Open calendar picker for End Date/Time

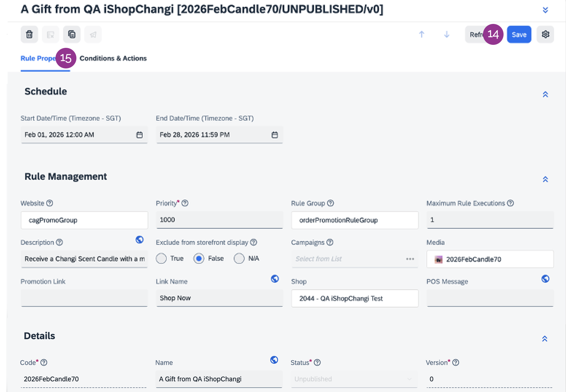(x=275, y=135)
